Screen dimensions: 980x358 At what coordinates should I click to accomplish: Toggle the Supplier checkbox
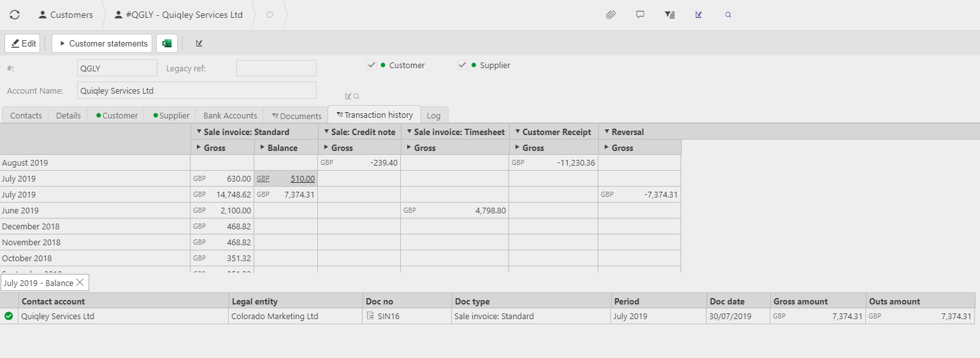click(463, 65)
